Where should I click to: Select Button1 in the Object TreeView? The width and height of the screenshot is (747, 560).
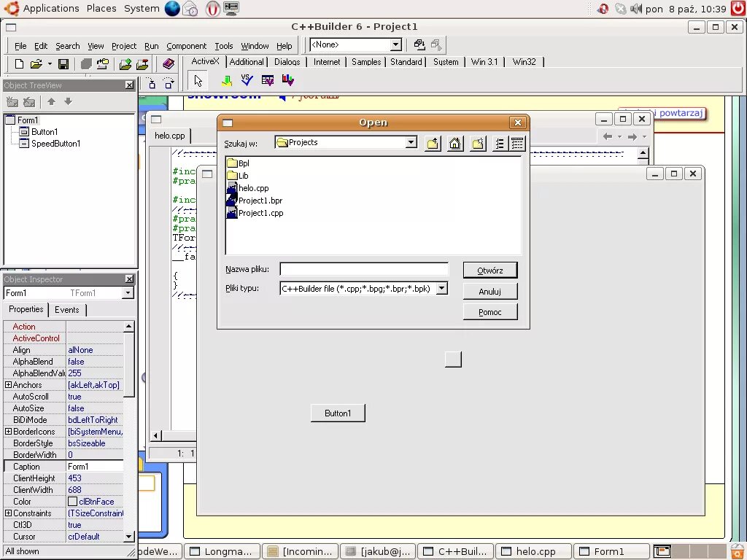point(44,132)
